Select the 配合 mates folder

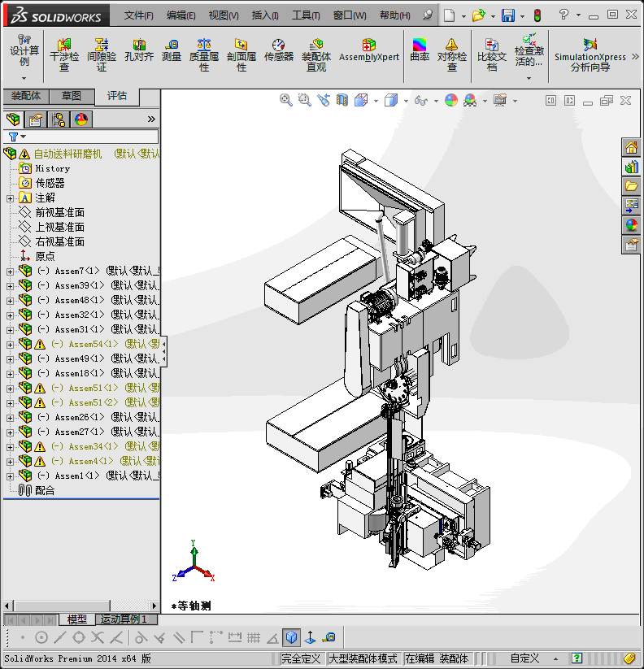tap(45, 491)
